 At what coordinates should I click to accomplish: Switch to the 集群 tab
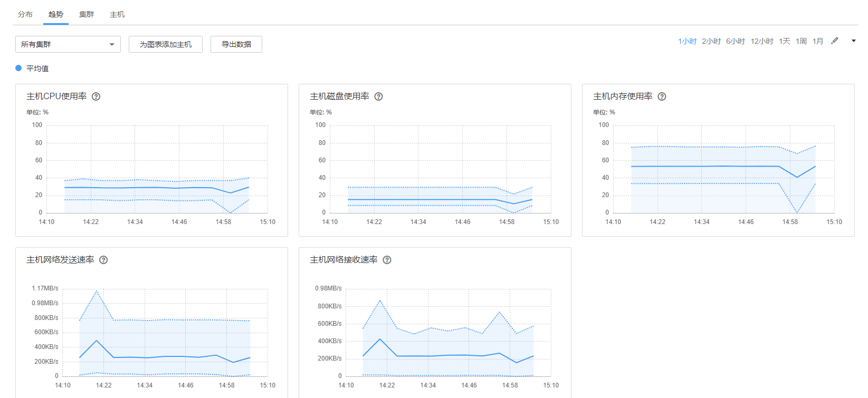point(87,14)
